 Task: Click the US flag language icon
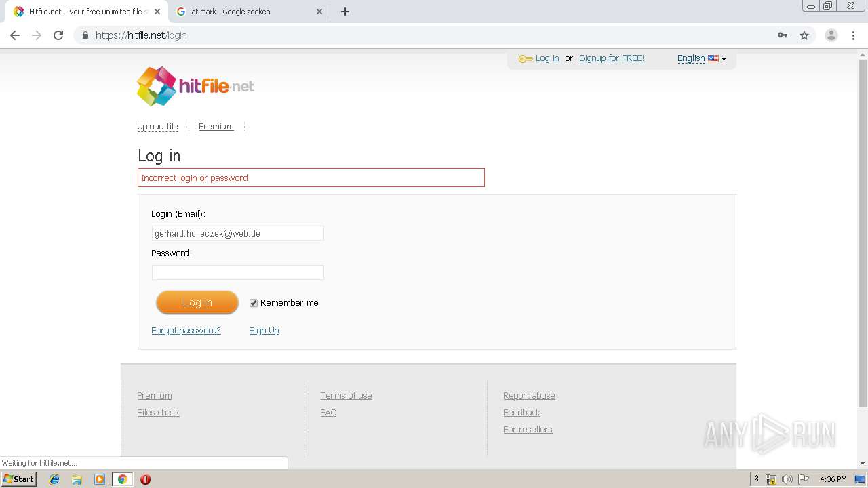713,59
